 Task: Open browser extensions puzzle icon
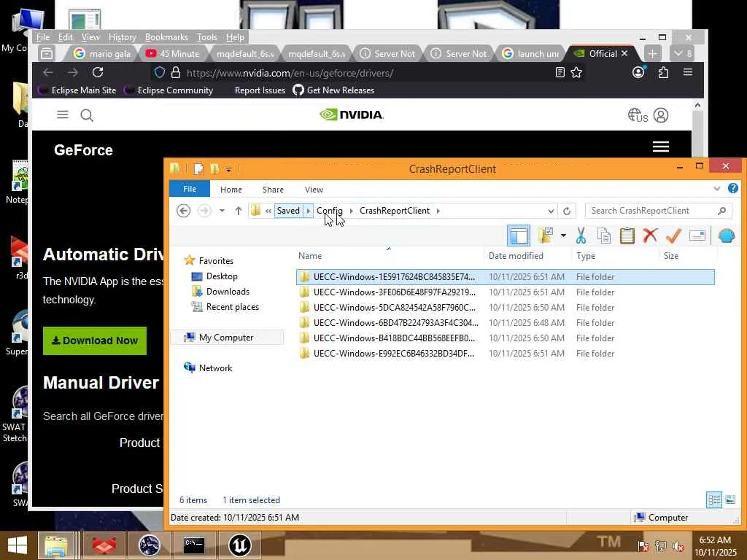663,72
